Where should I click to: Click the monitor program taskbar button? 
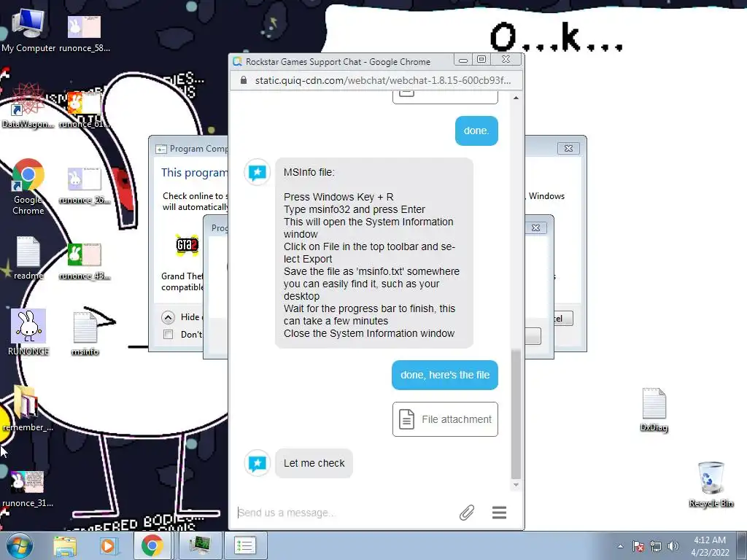(x=200, y=545)
